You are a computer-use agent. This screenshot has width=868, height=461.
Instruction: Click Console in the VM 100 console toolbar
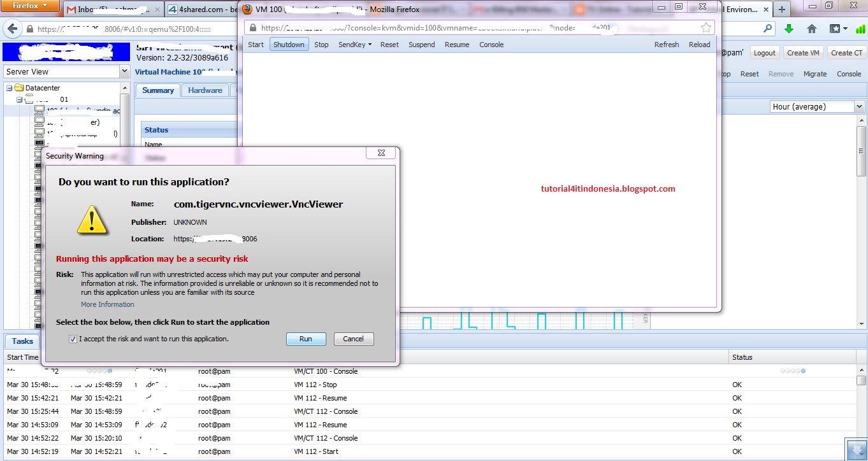click(x=491, y=45)
